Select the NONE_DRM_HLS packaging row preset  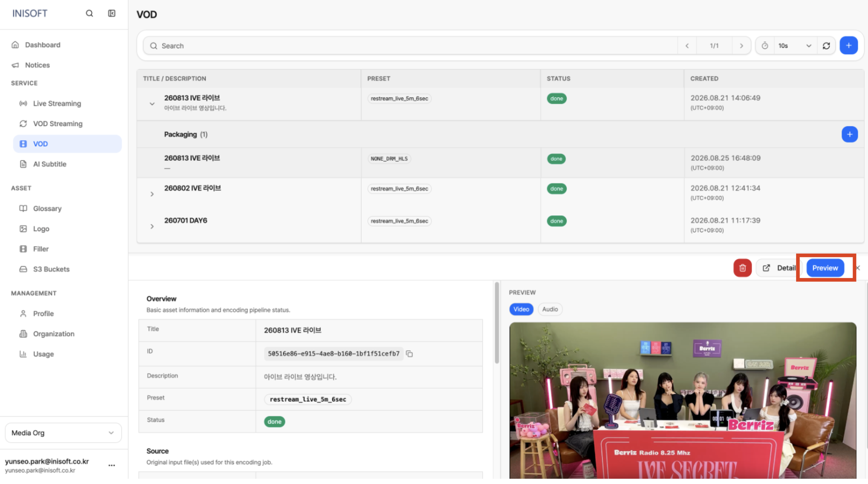tap(389, 159)
